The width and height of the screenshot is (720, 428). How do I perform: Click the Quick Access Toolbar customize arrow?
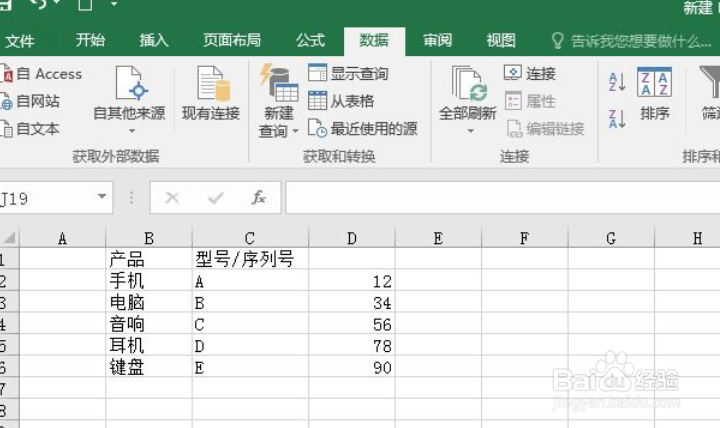(114, 4)
